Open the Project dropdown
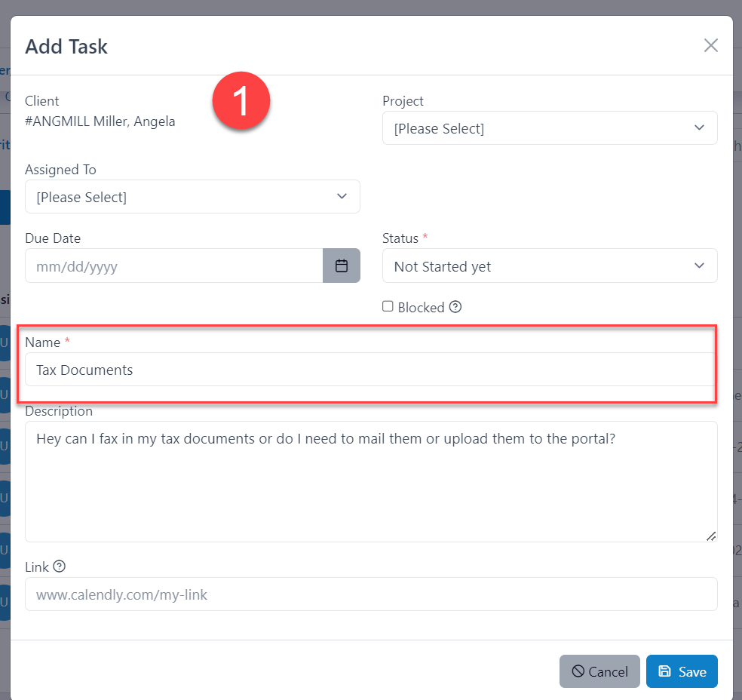The image size is (742, 700). click(550, 127)
